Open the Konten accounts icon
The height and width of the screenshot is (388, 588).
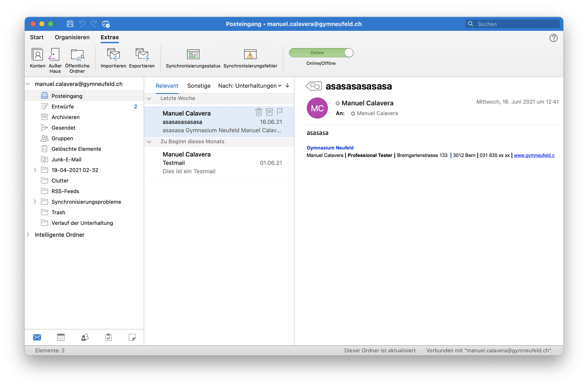click(x=37, y=54)
